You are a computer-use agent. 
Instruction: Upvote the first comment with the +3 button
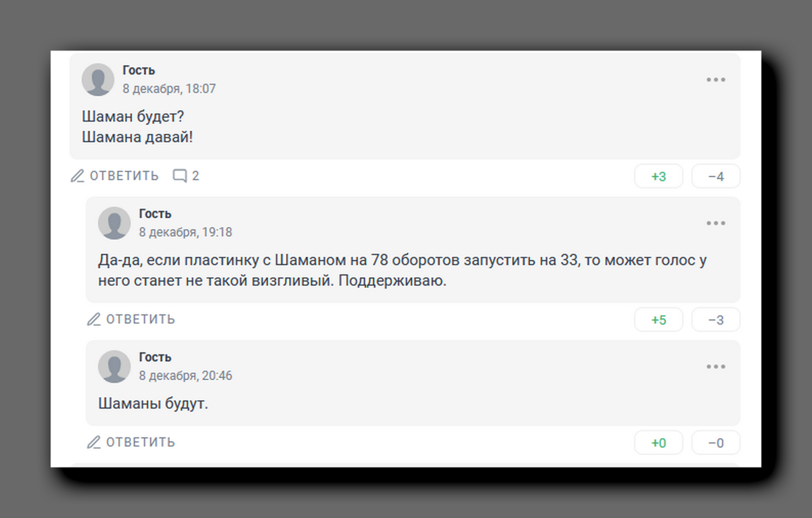[658, 176]
